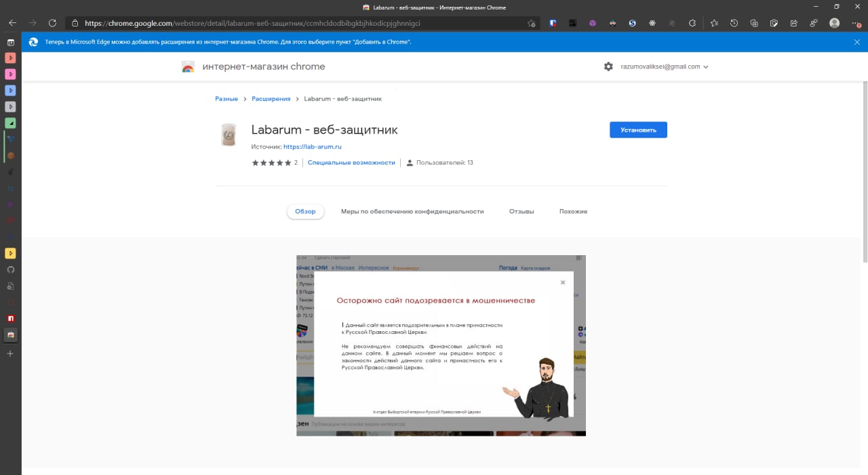Open the React atom extension icon
Image resolution: width=868 pixels, height=475 pixels.
tap(652, 23)
